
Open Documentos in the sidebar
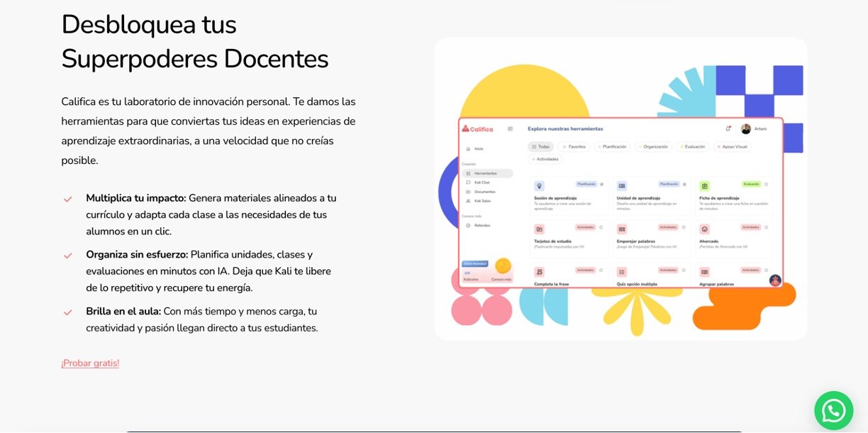pyautogui.click(x=484, y=192)
